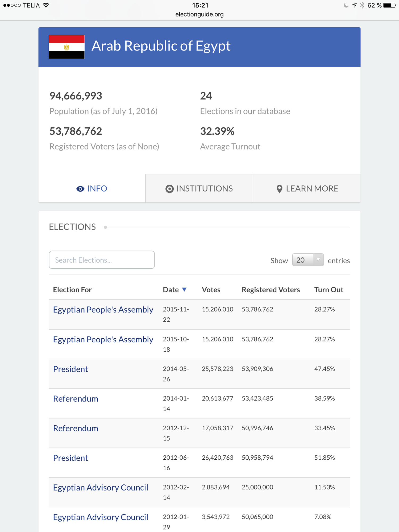Screen dimensions: 399x532
Task: Click the map pin icon beside LEARN MORE
Action: click(279, 189)
